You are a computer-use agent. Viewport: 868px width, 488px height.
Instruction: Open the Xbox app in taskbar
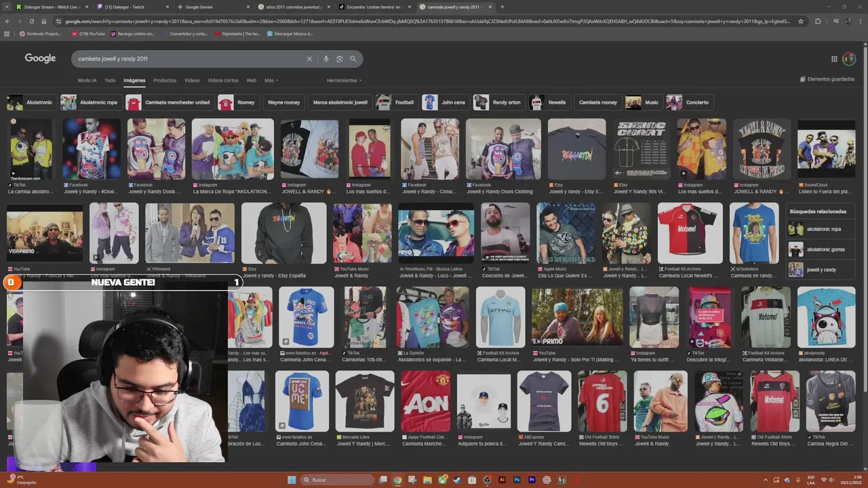click(442, 480)
